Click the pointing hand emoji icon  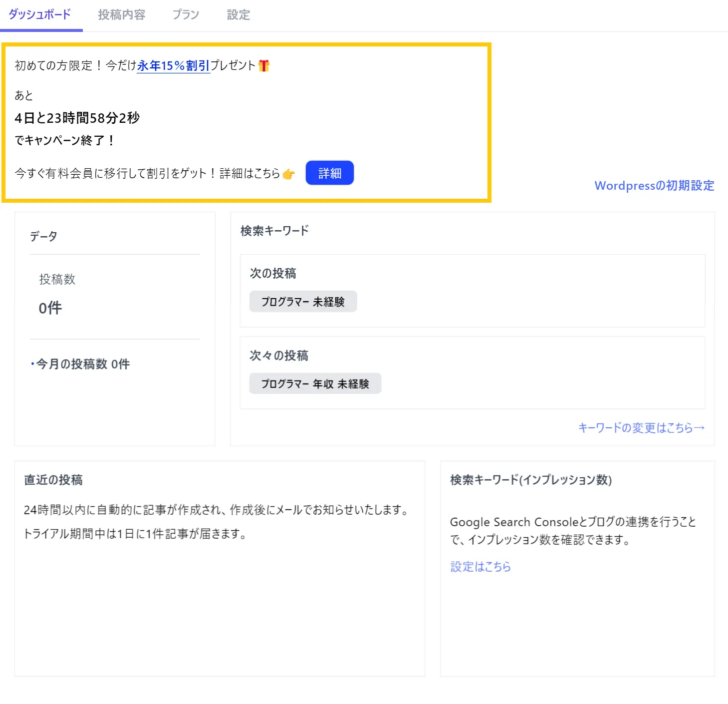[288, 174]
